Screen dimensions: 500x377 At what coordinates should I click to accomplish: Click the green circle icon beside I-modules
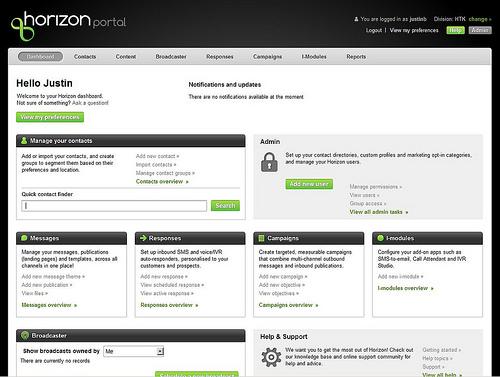click(x=380, y=238)
